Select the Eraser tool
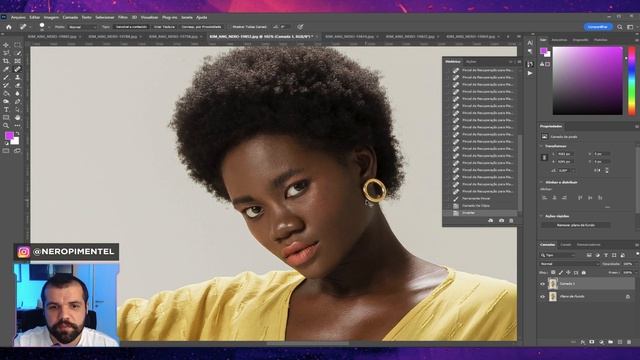This screenshot has width=640, height=360. [18, 85]
